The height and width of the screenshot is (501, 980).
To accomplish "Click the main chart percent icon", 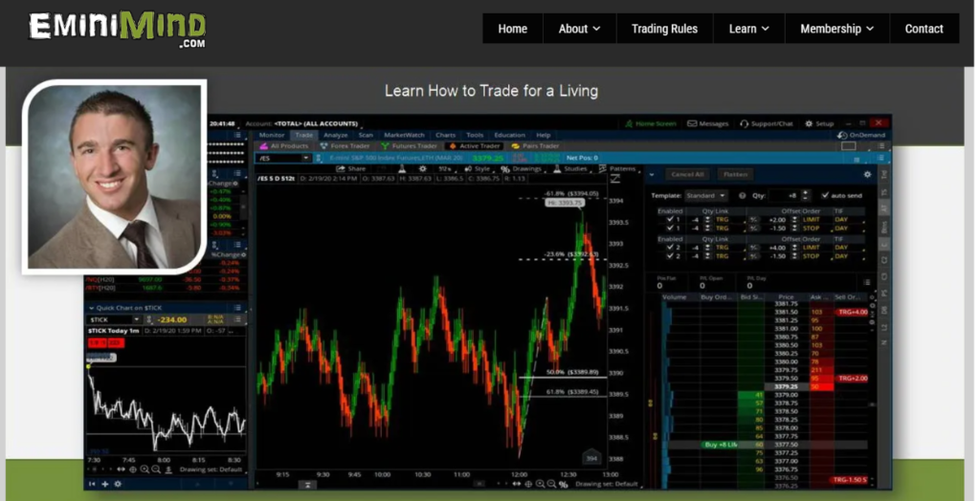I will pyautogui.click(x=563, y=484).
